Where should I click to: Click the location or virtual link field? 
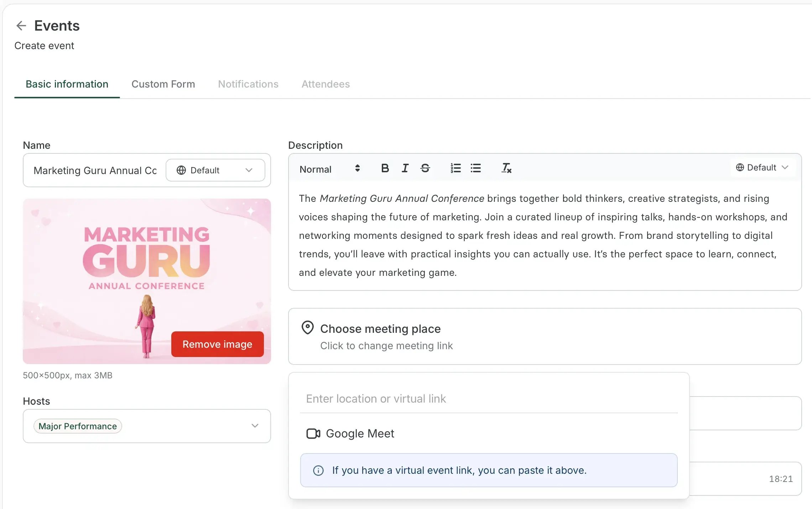pos(488,399)
